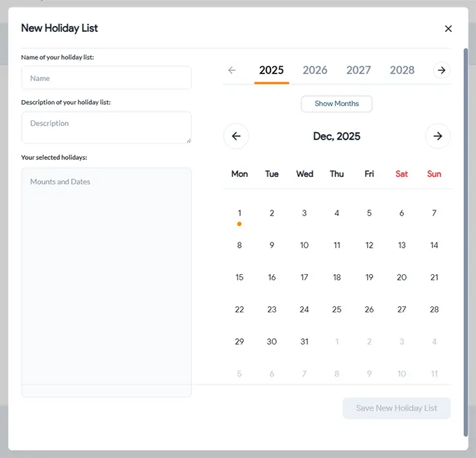Switch to the 2025 year tab
Screen dimensions: 476x458
pyautogui.click(x=271, y=70)
